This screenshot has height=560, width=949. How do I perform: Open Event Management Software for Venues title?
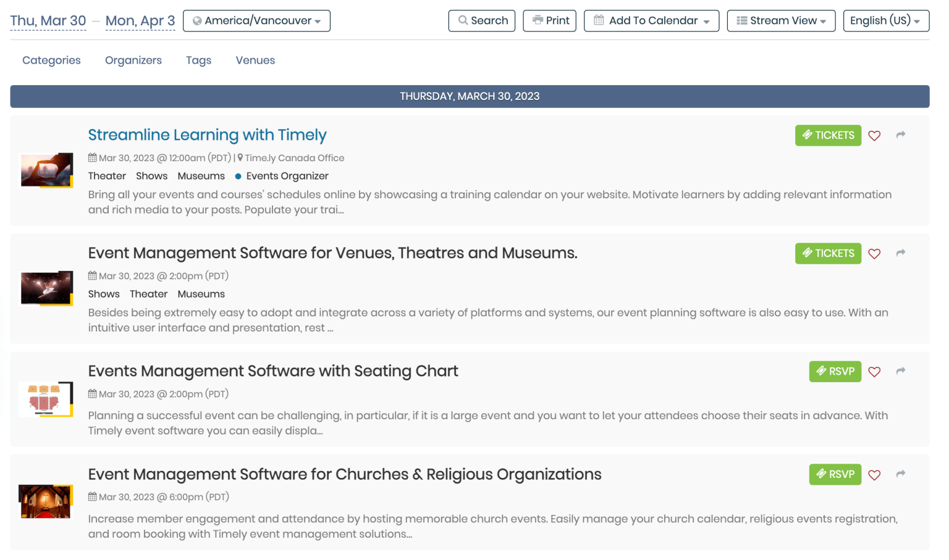point(332,253)
